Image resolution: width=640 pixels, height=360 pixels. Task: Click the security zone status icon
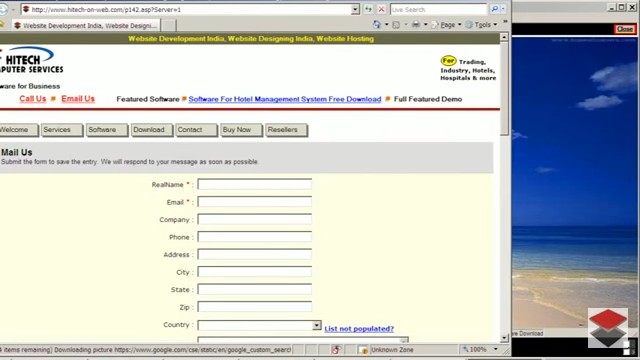coord(363,350)
